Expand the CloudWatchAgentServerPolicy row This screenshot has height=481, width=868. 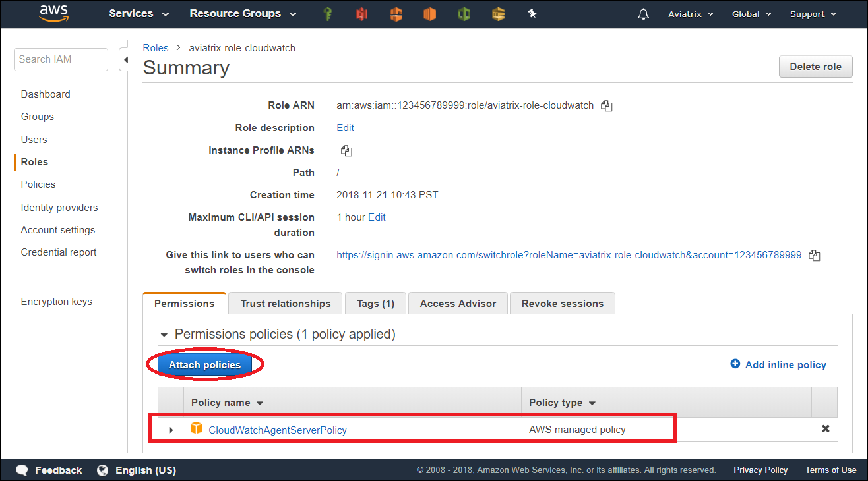click(171, 430)
